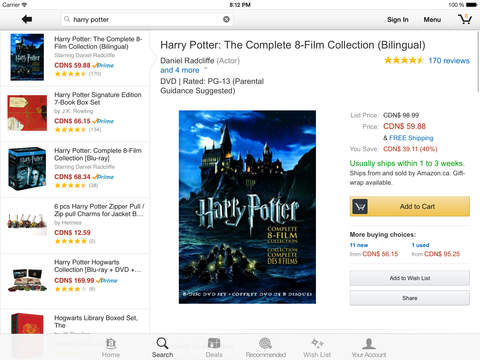
Task: Expand 'and 4 more' actors
Action: tap(180, 70)
